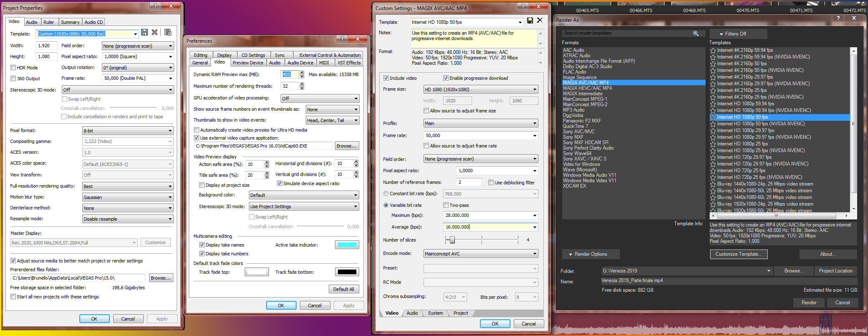Star the Internet 4K 2160p 25 fps template
Viewport: 868px width, 336px height.
pos(713,90)
